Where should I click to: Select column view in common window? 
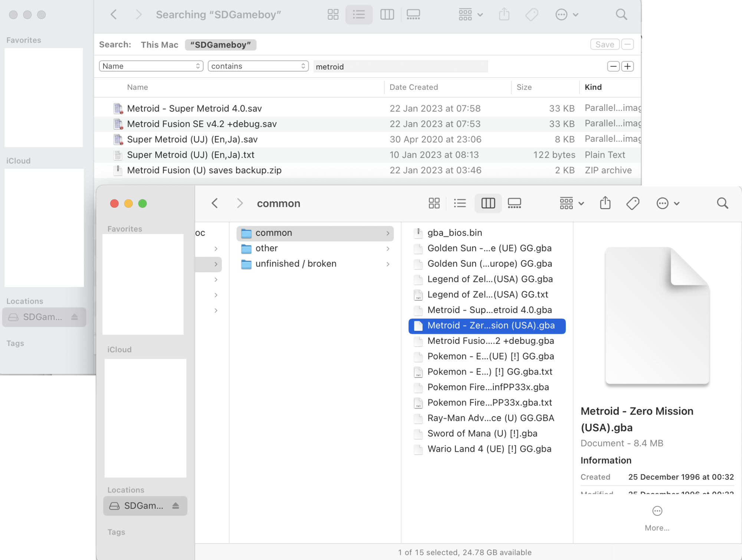click(488, 203)
